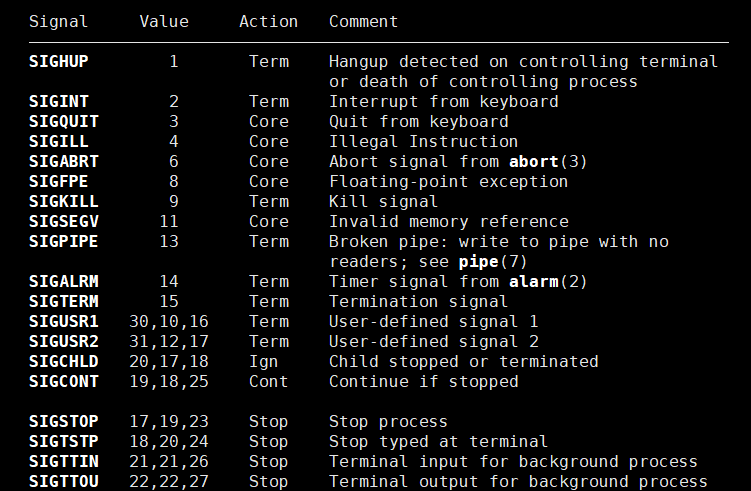Click the SIGTTOU signal name
This screenshot has height=491, width=751.
(x=63, y=482)
